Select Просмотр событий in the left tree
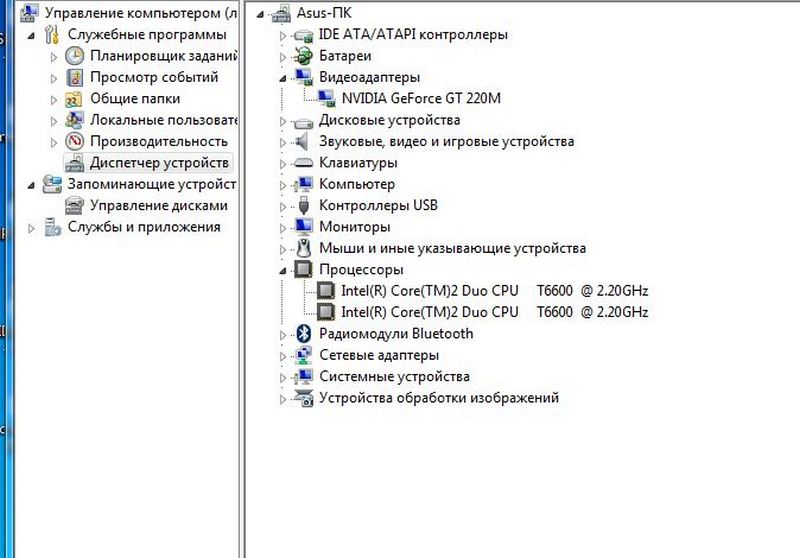The height and width of the screenshot is (558, 800). pos(153,77)
